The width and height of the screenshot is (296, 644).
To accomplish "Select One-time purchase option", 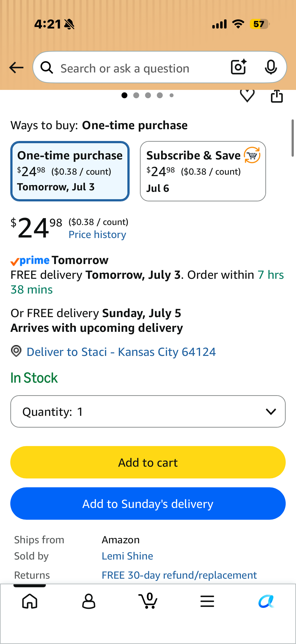I will point(70,171).
